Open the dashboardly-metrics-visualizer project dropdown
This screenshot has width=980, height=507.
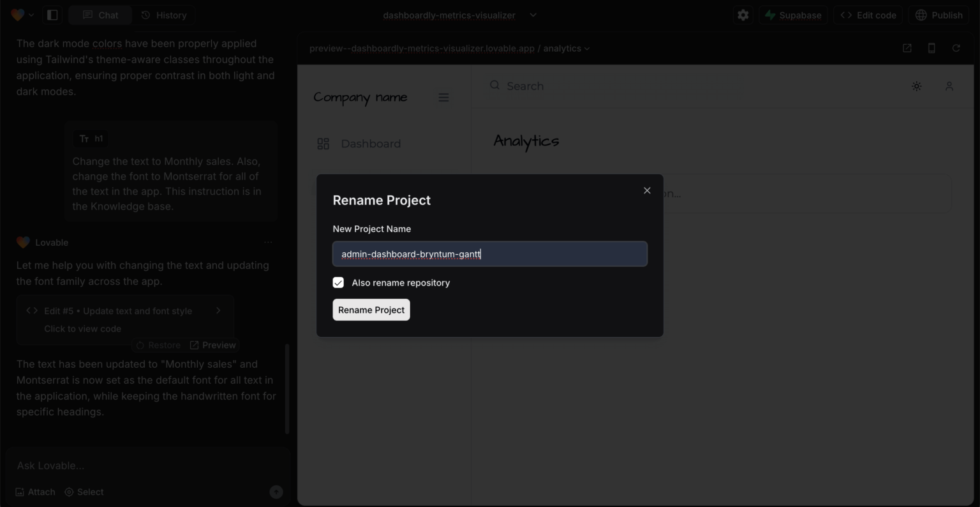click(533, 15)
